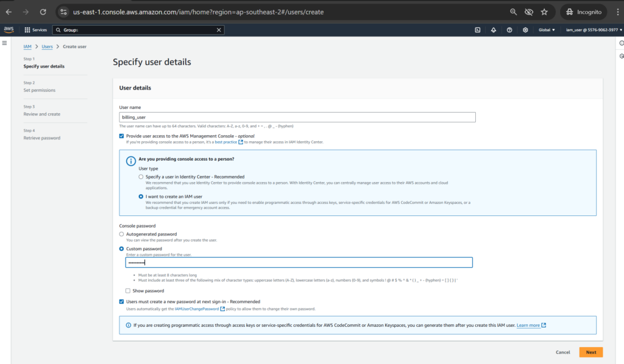The width and height of the screenshot is (624, 364).
Task: Open the iam_user account dropdown
Action: point(592,30)
